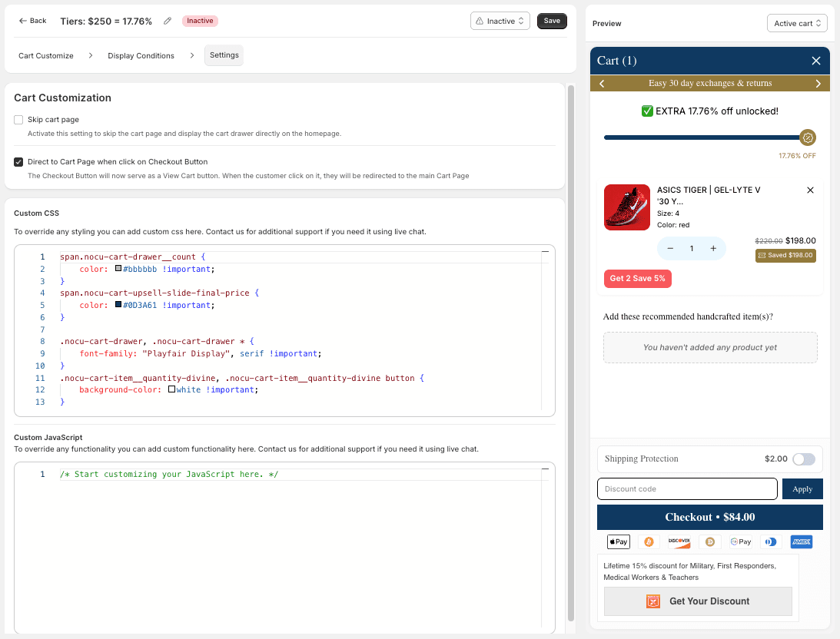Enable Skip cart page checkbox

[x=18, y=120]
